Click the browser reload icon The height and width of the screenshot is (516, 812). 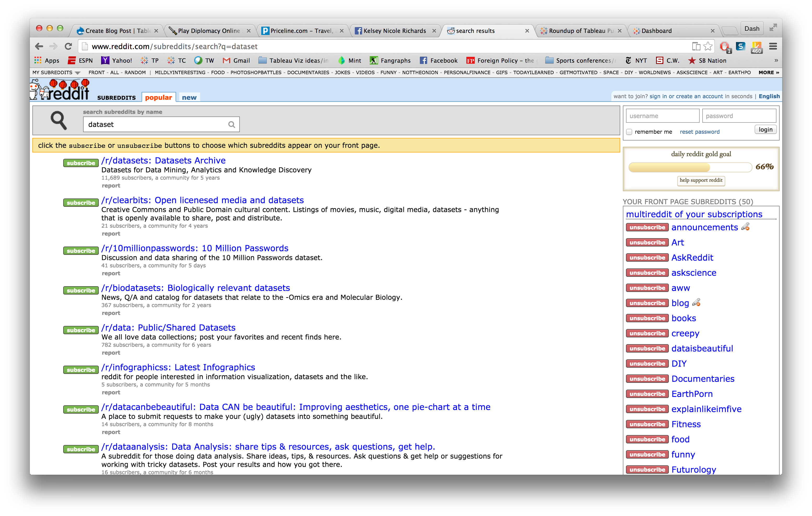pyautogui.click(x=68, y=46)
